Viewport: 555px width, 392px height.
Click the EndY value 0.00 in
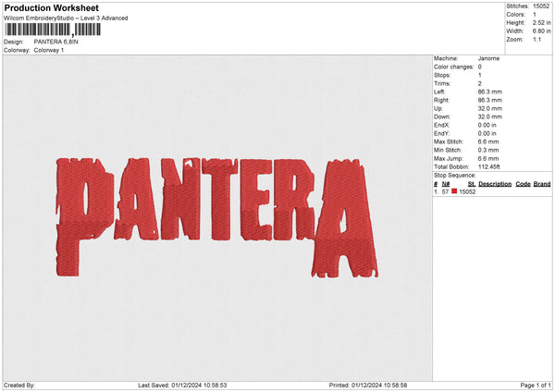487,133
